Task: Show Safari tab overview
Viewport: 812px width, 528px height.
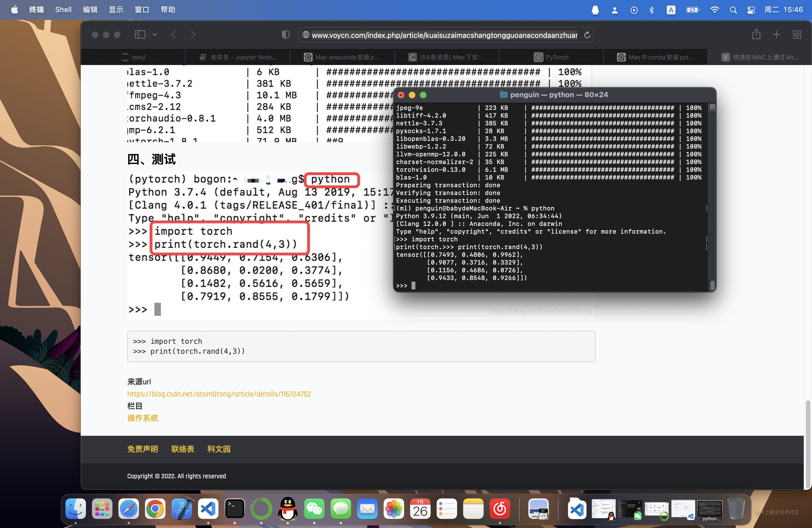Action: point(797,35)
